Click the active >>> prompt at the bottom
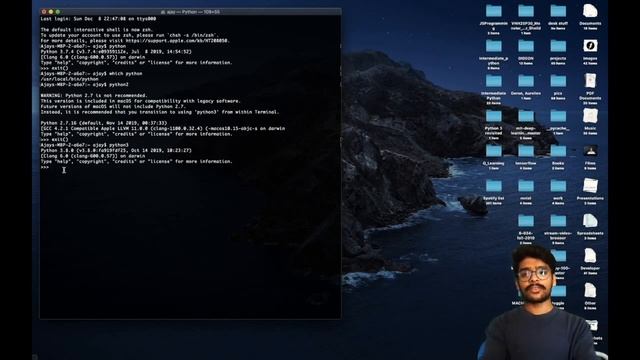 tap(44, 167)
